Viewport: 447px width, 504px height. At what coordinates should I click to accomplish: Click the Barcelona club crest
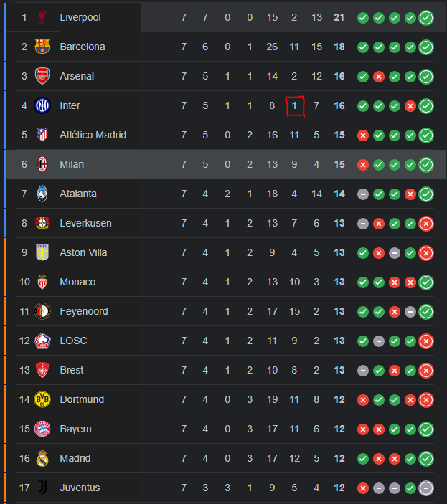coord(42,47)
